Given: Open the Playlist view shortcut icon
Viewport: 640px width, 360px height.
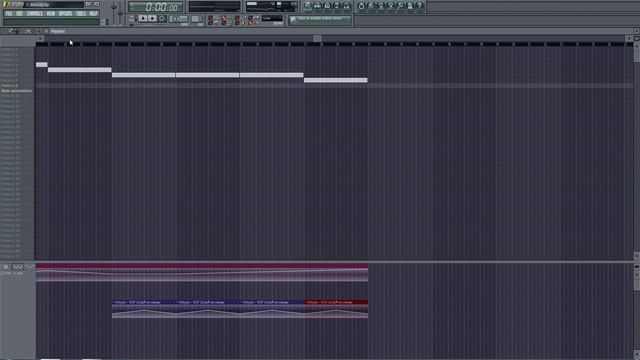Looking at the screenshot, I should 308,6.
